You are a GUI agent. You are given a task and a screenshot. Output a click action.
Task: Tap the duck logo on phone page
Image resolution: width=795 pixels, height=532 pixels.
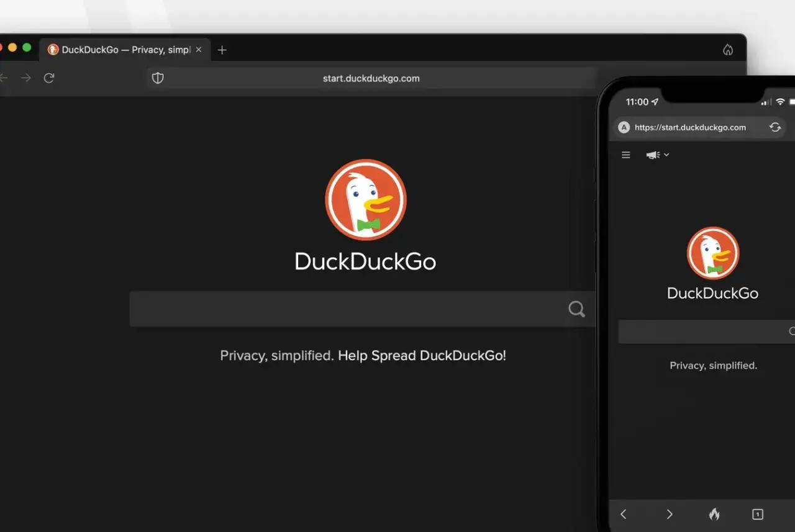pyautogui.click(x=713, y=253)
